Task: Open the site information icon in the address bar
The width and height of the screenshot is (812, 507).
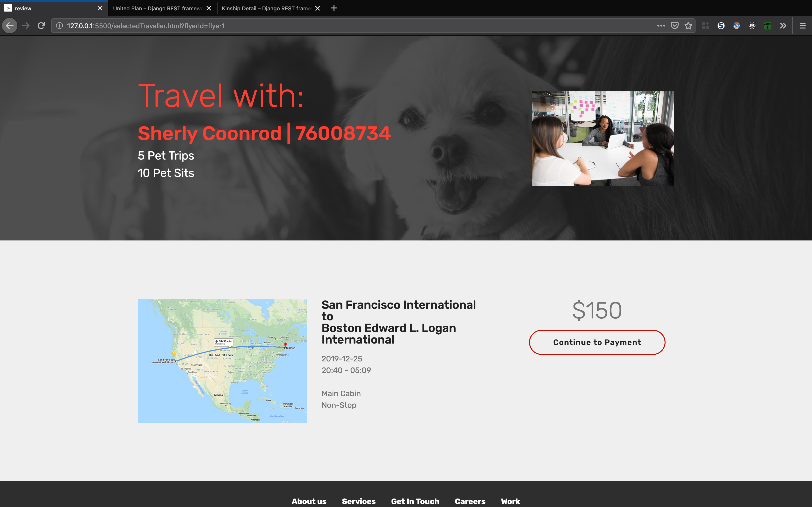Action: 59,26
